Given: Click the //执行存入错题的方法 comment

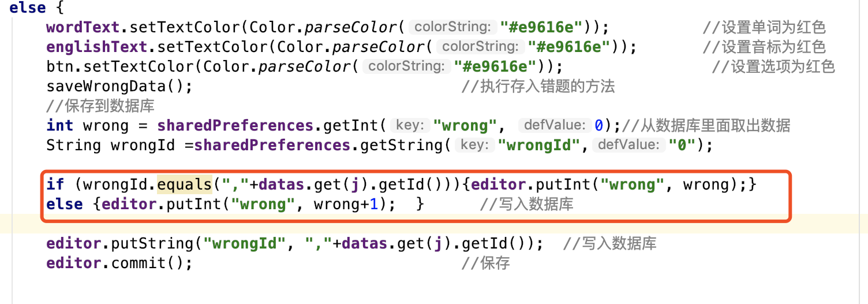Looking at the screenshot, I should (x=538, y=86).
